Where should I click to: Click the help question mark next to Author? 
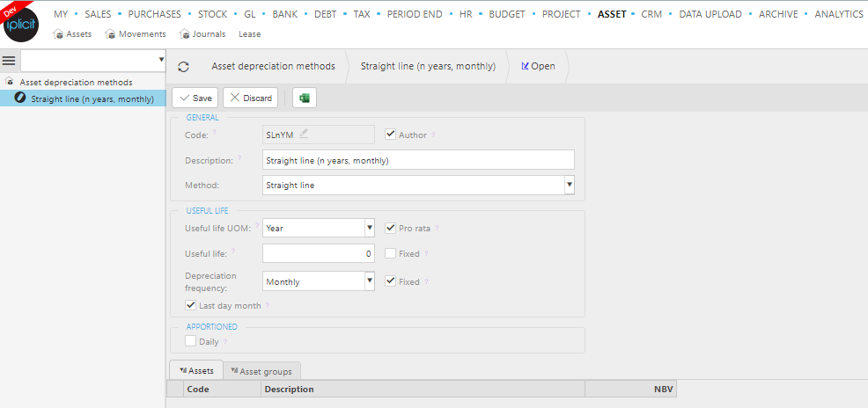coord(433,135)
